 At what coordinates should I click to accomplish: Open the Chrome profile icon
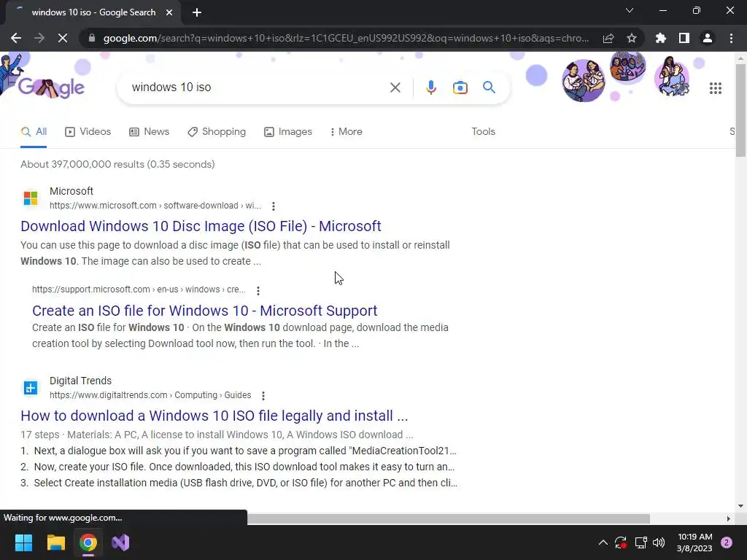click(x=708, y=38)
